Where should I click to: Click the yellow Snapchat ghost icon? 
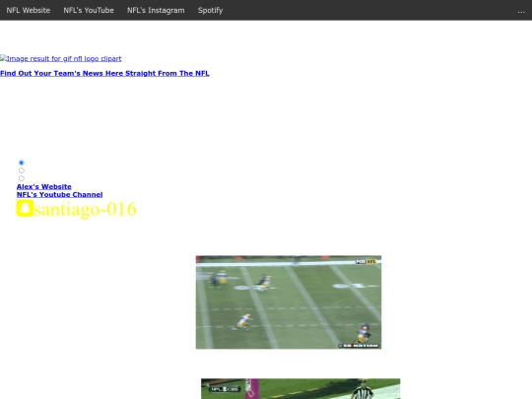click(x=25, y=208)
